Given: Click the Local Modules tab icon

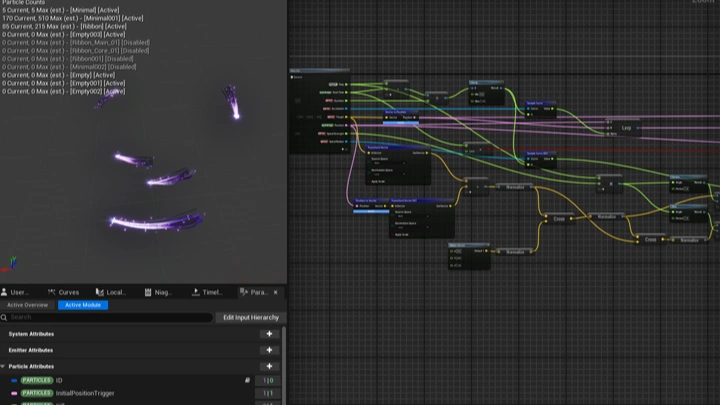Looking at the screenshot, I should [100, 292].
